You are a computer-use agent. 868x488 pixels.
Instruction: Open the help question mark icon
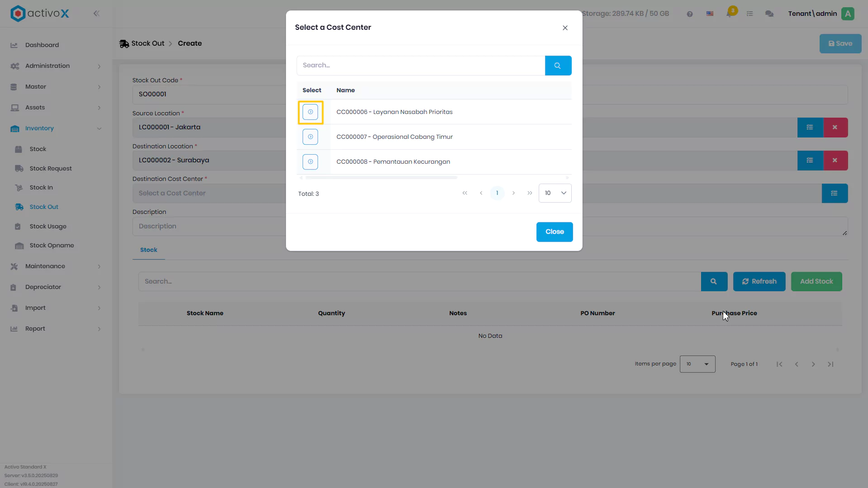(x=689, y=14)
